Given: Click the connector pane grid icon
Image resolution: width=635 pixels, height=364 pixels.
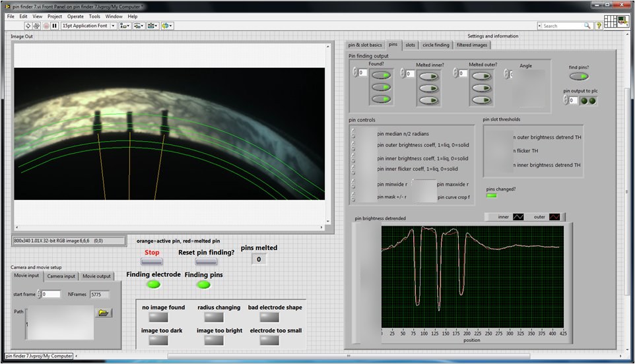Looking at the screenshot, I should click(611, 22).
